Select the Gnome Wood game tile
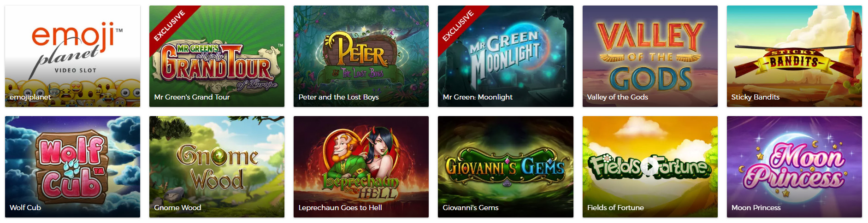Viewport: 868px width, 223px height. coord(217,167)
